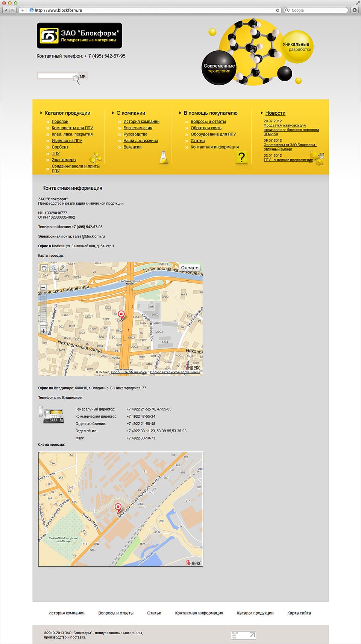Click the OK search button
The image size is (361, 644).
(x=83, y=76)
